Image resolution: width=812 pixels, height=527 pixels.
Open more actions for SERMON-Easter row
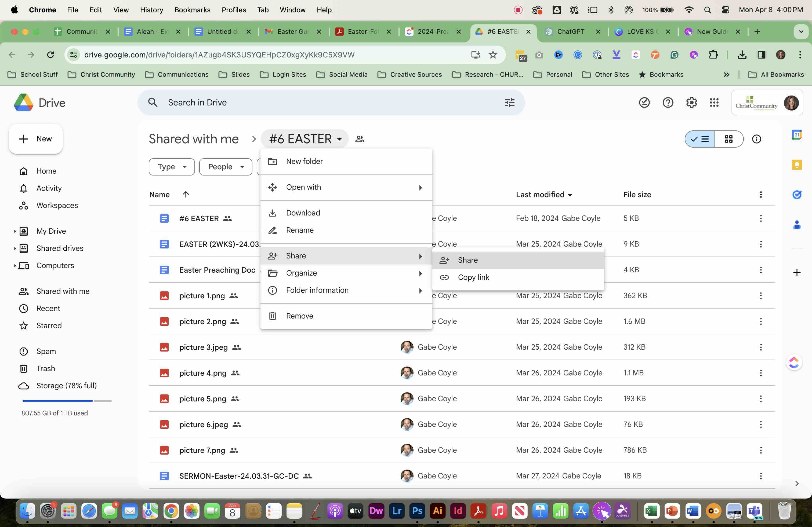(x=760, y=476)
